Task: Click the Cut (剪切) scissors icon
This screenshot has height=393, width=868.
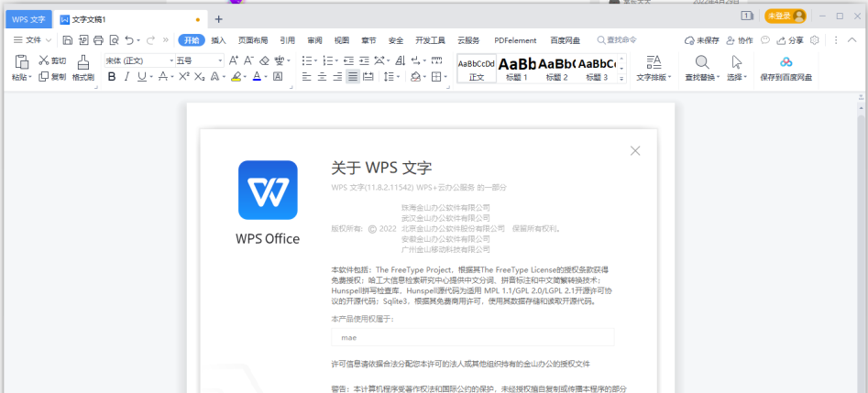Action: [44, 60]
